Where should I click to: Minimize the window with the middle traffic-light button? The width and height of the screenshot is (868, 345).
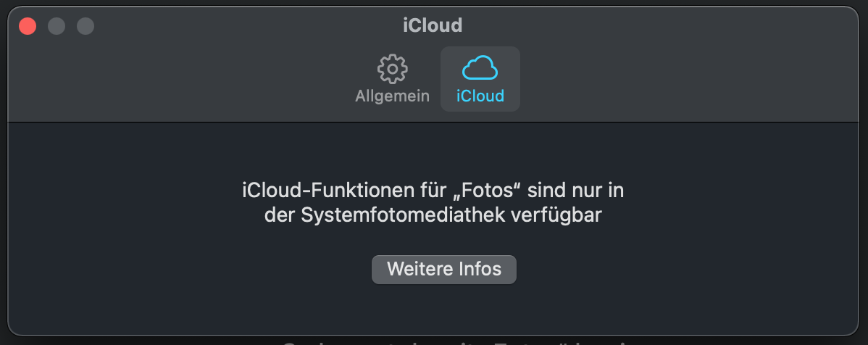click(x=57, y=26)
